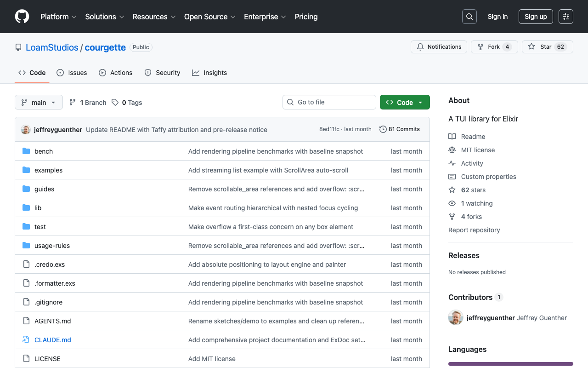This screenshot has width=588, height=368.
Task: Open Custom properties in About sidebar
Action: (488, 176)
